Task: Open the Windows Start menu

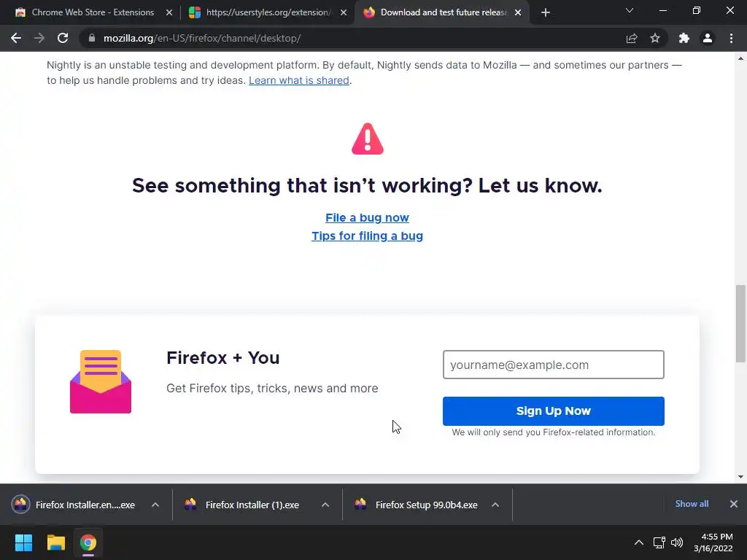Action: pyautogui.click(x=23, y=542)
